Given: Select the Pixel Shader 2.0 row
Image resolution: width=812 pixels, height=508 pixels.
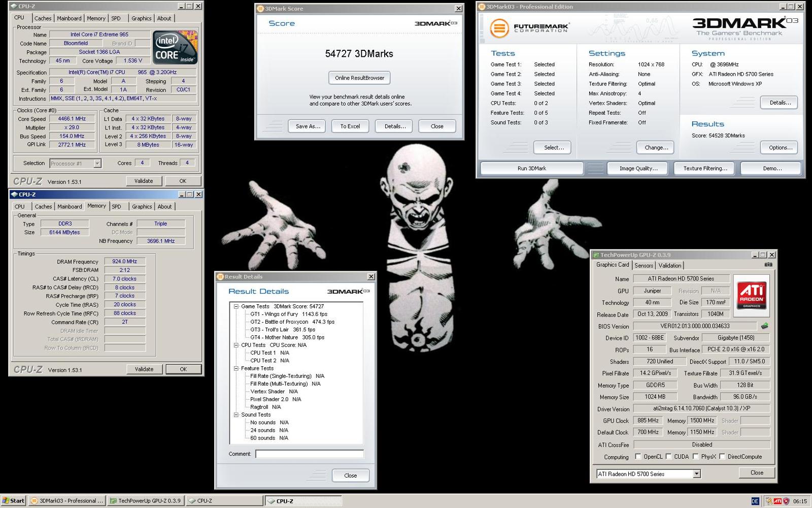Looking at the screenshot, I should (x=276, y=399).
